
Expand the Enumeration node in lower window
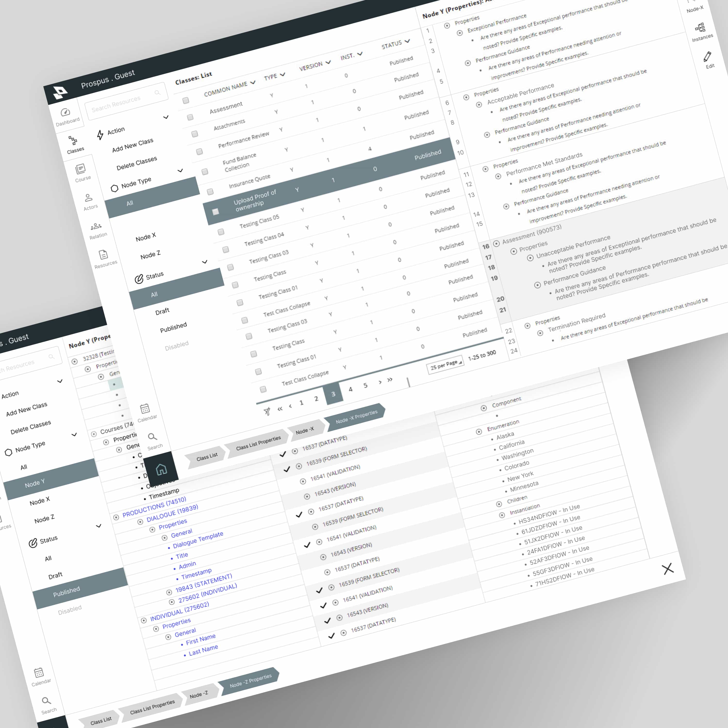tap(479, 432)
